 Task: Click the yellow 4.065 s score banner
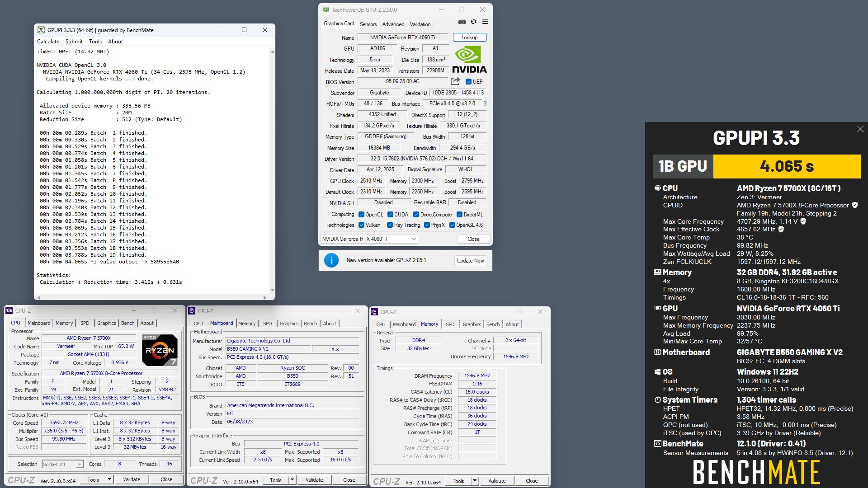(787, 166)
